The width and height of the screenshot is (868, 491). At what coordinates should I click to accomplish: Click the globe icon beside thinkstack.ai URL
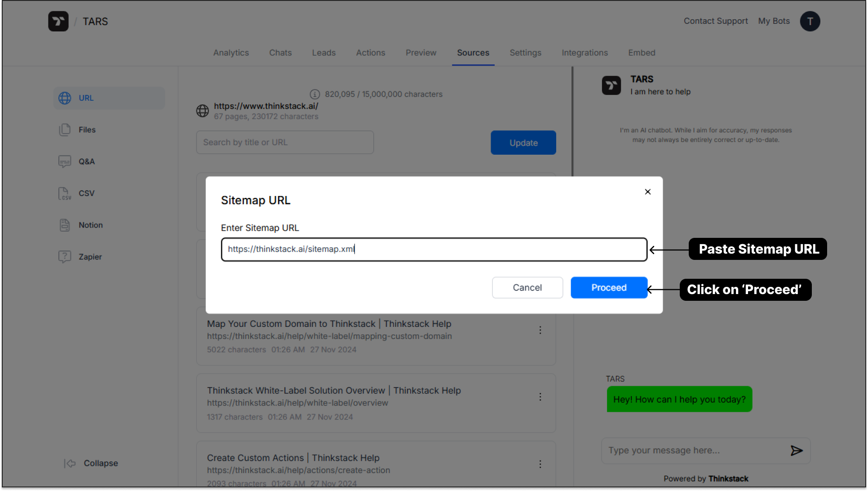pyautogui.click(x=203, y=111)
